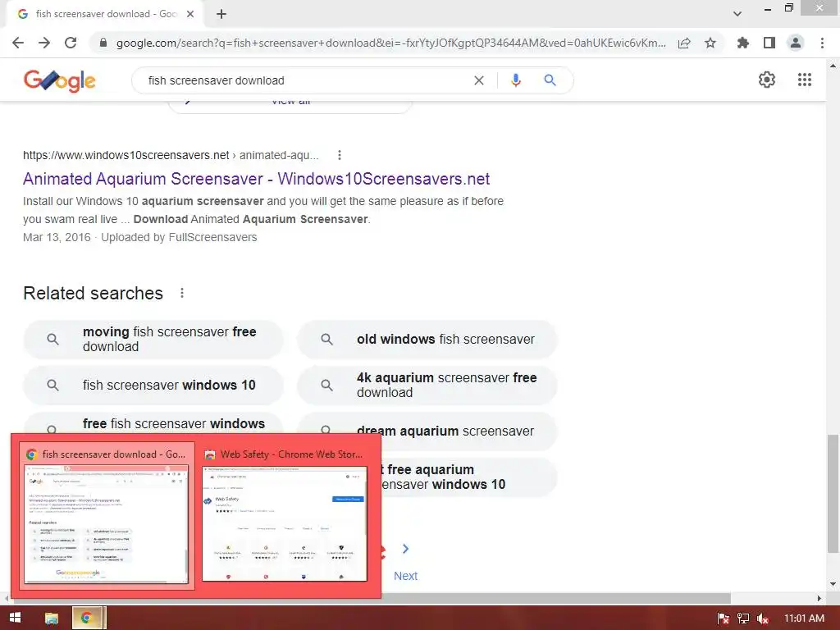Open File Explorer from the taskbar
Viewport: 840px width, 630px height.
[52, 619]
